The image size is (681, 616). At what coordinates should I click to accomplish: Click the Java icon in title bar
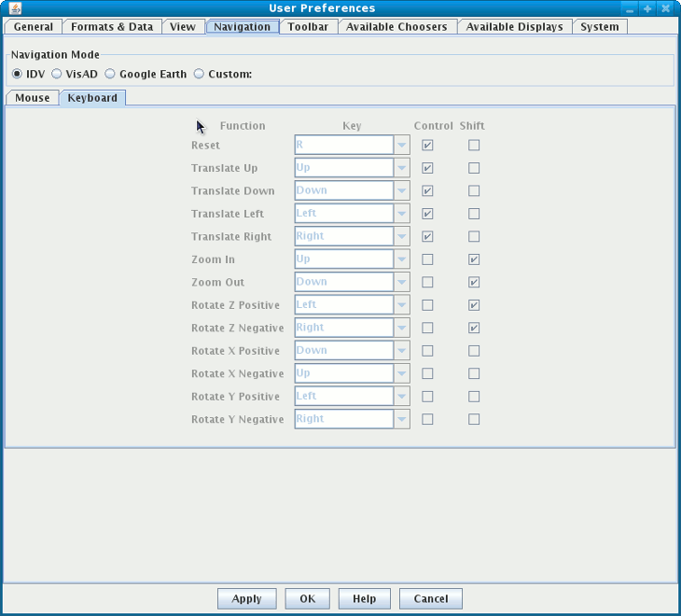point(15,8)
